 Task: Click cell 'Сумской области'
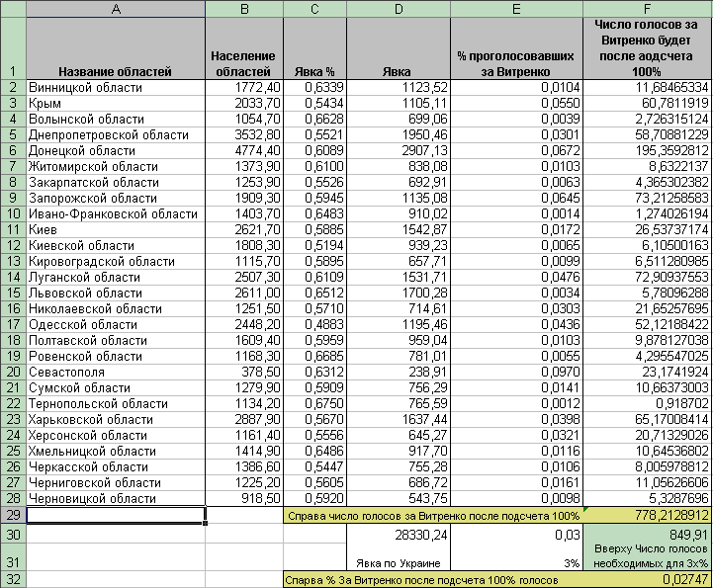coord(116,387)
